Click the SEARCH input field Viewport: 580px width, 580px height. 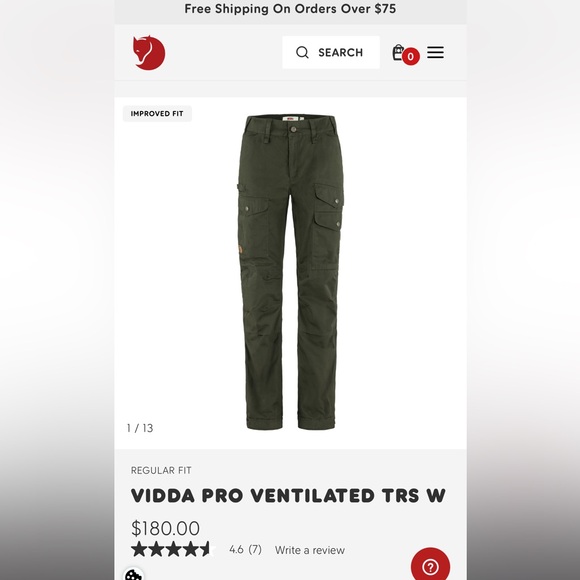pyautogui.click(x=331, y=52)
